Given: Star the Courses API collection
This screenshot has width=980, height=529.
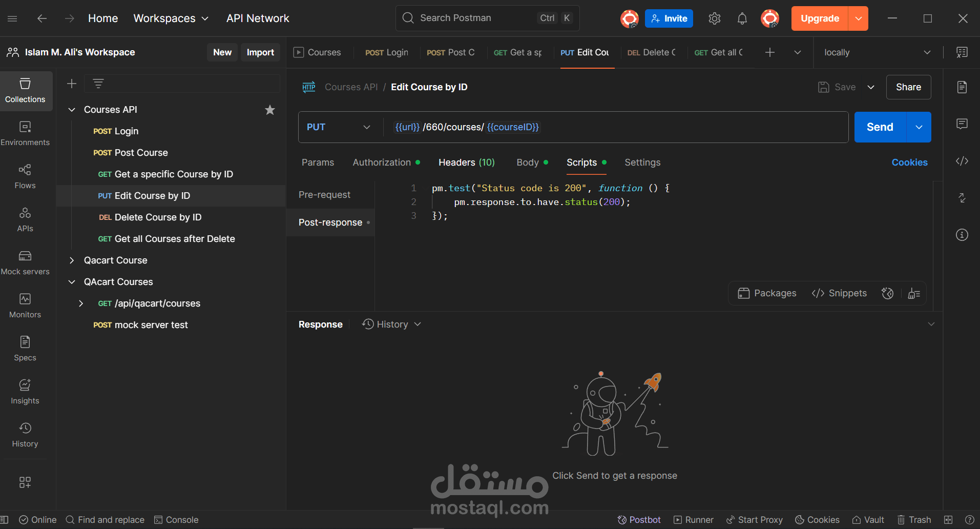Looking at the screenshot, I should coord(270,110).
